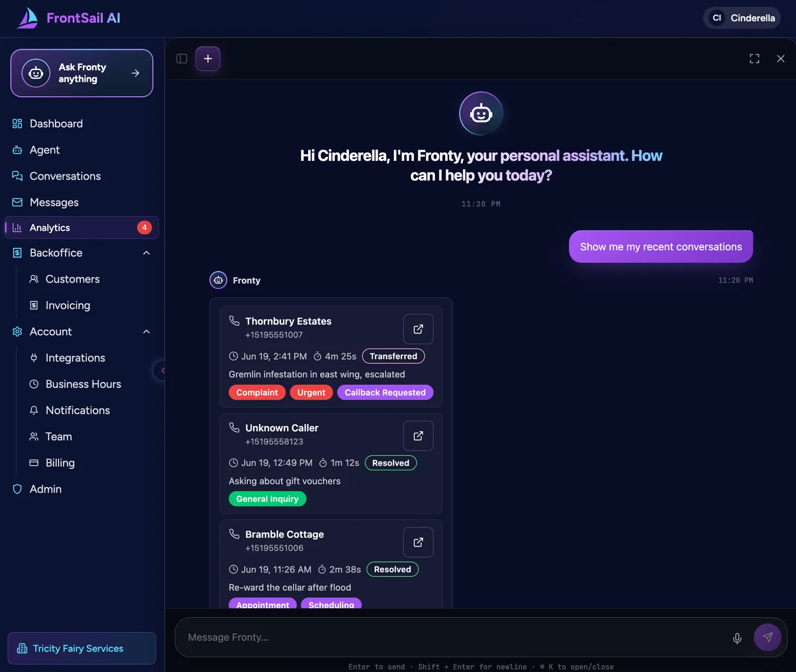Click 'Re-ward the cellar after flood' summary
Image resolution: width=796 pixels, height=672 pixels.
click(290, 587)
